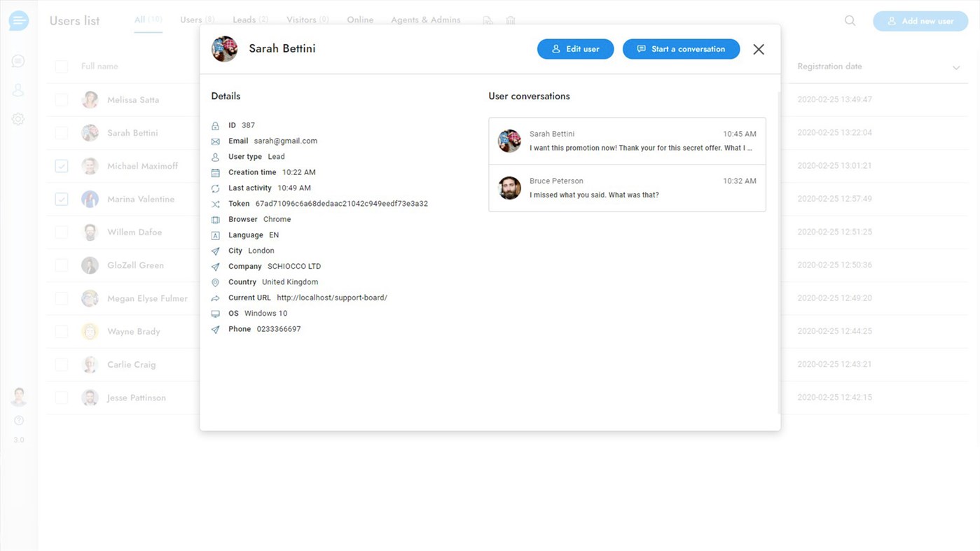980x551 pixels.
Task: Check the Sarah Bettini row checkbox
Action: (62, 133)
